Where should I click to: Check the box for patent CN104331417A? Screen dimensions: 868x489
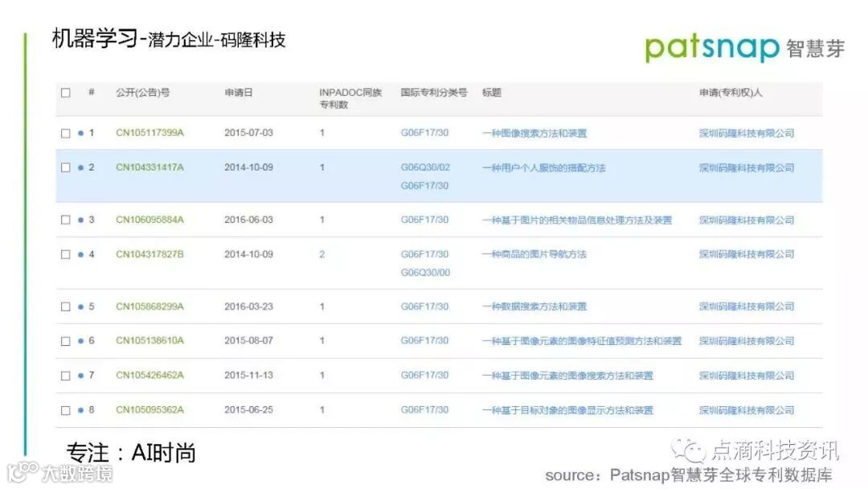coord(66,167)
